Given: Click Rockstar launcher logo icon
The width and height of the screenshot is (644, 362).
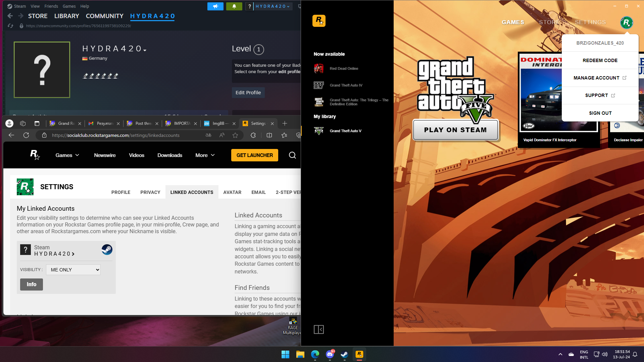Looking at the screenshot, I should pos(319,21).
